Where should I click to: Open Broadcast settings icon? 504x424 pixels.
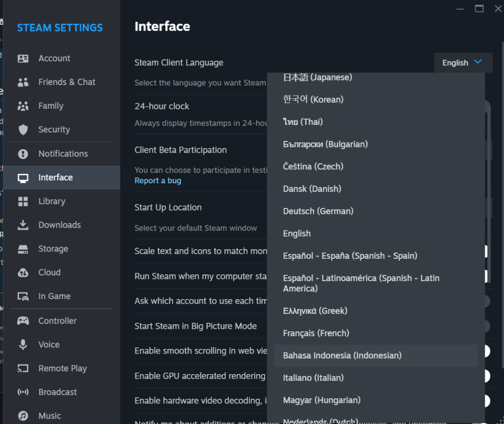23,392
